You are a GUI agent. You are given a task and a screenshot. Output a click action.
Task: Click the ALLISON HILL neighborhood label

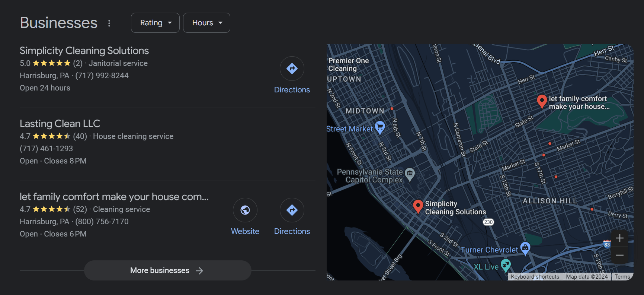tap(550, 201)
